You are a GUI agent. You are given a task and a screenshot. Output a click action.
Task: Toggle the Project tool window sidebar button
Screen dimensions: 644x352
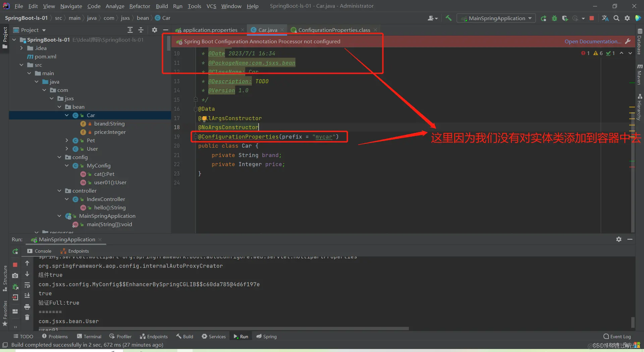coord(5,37)
